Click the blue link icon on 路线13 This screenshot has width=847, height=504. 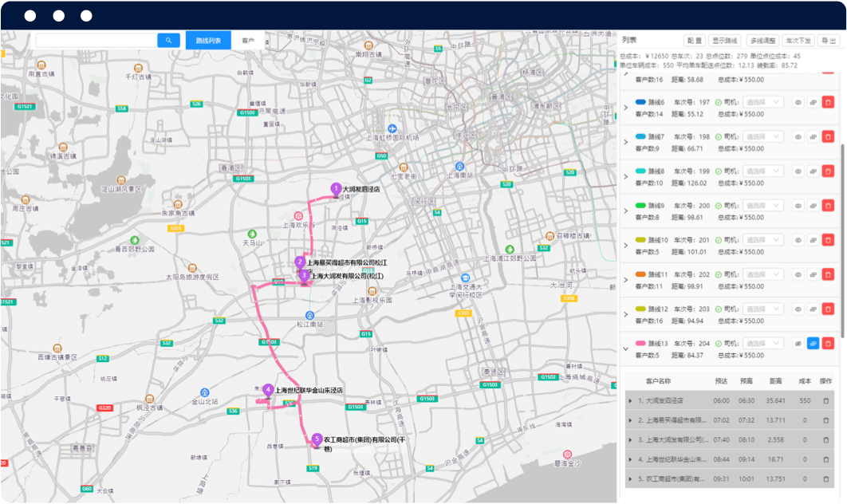click(813, 344)
